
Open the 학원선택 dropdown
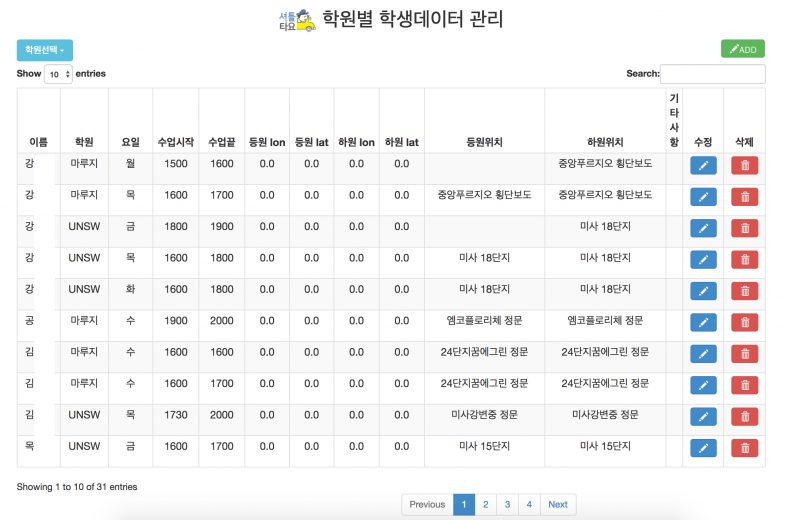tap(45, 49)
